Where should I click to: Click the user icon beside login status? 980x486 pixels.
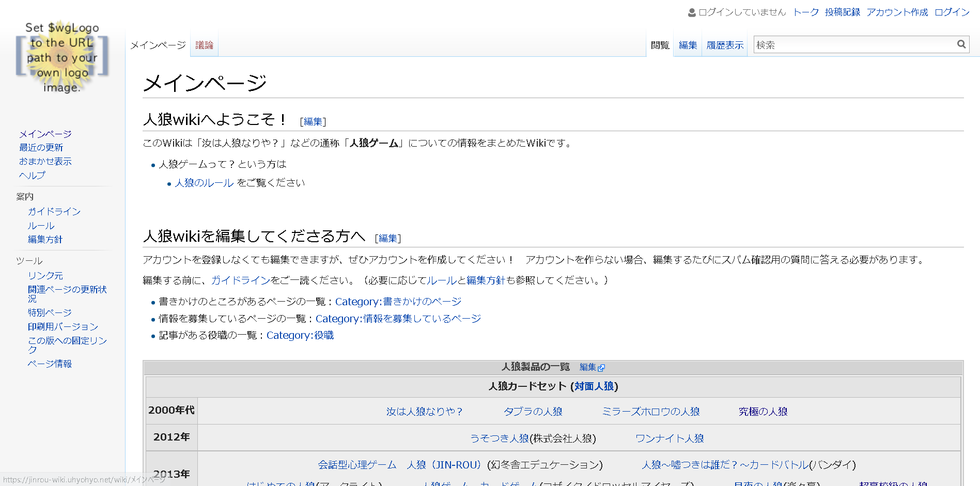pyautogui.click(x=692, y=12)
